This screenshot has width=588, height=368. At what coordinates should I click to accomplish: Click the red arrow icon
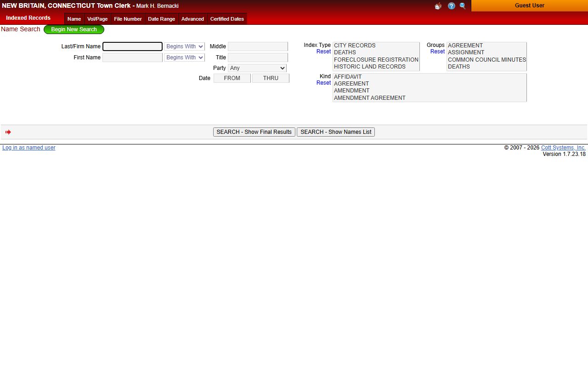coord(8,132)
